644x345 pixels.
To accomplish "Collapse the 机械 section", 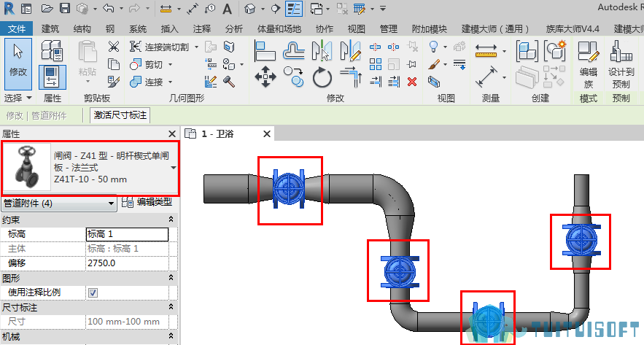I will click(171, 336).
